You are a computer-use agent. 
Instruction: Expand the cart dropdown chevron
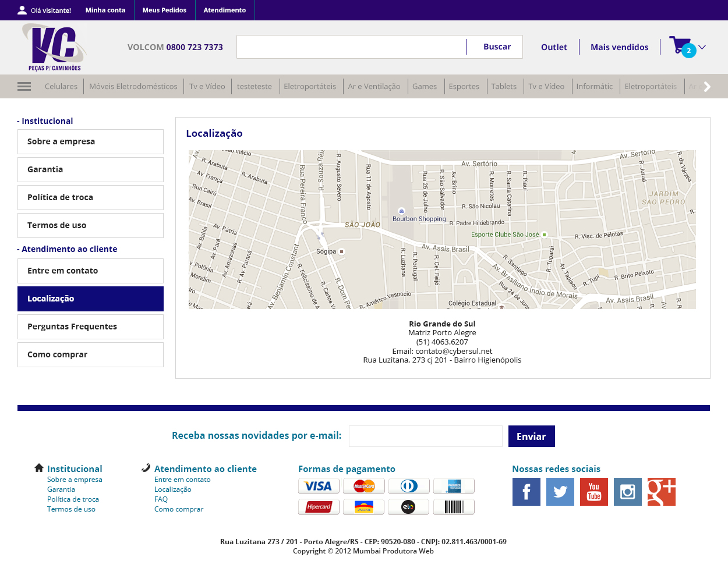click(x=702, y=47)
